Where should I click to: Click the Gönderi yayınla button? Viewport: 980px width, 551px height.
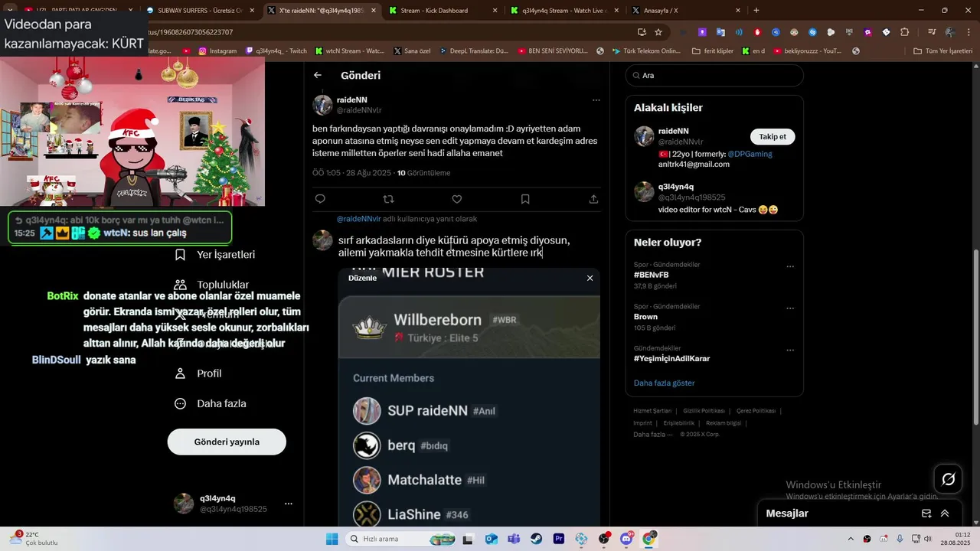227,442
